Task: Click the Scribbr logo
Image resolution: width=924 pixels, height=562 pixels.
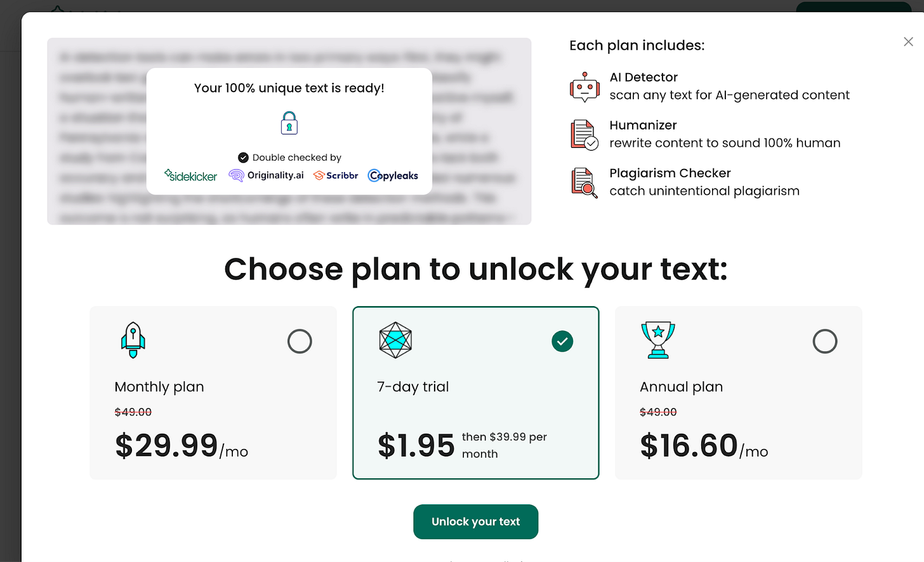Action: click(335, 175)
